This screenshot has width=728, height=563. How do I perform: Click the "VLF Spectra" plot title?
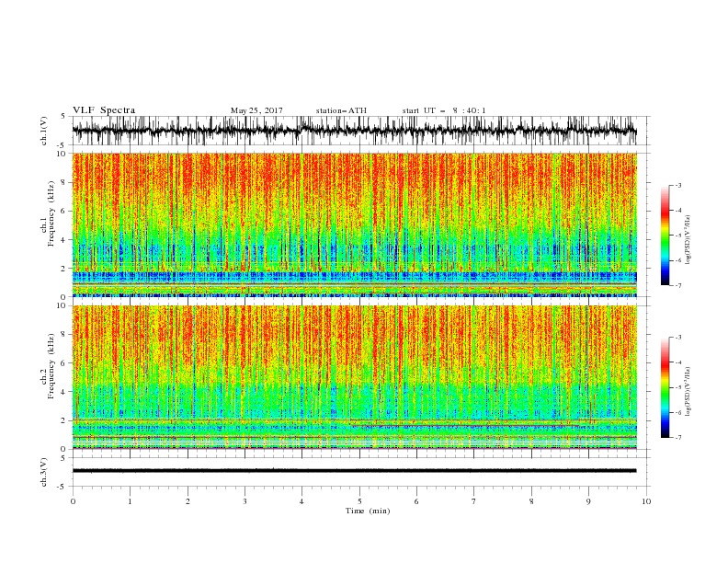click(104, 110)
